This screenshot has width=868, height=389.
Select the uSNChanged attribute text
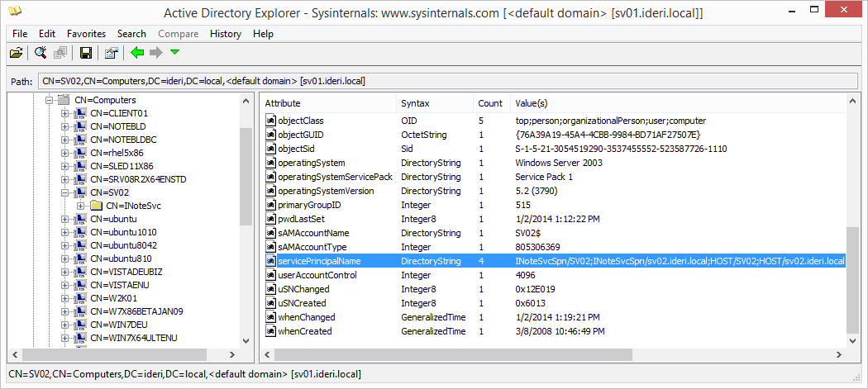coord(303,289)
